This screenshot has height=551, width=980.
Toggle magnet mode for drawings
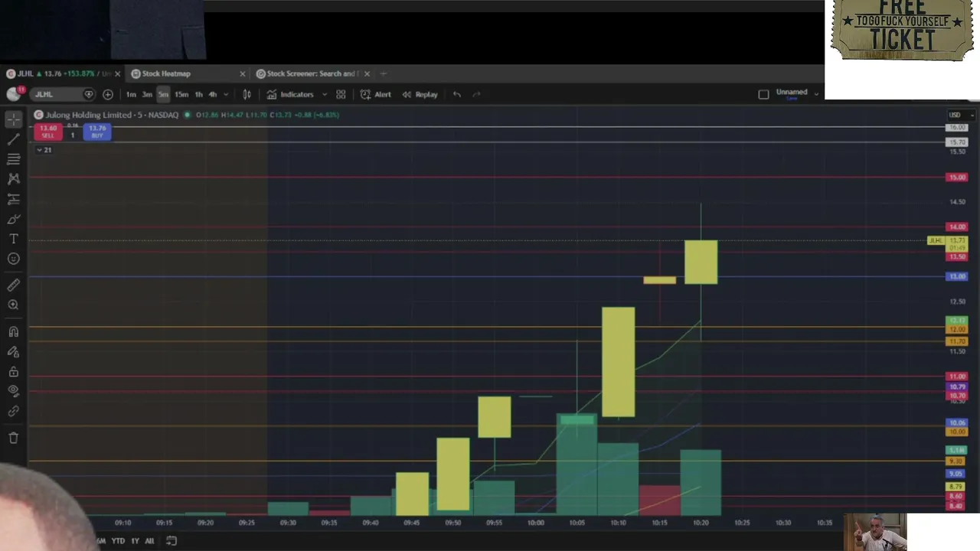coord(13,331)
